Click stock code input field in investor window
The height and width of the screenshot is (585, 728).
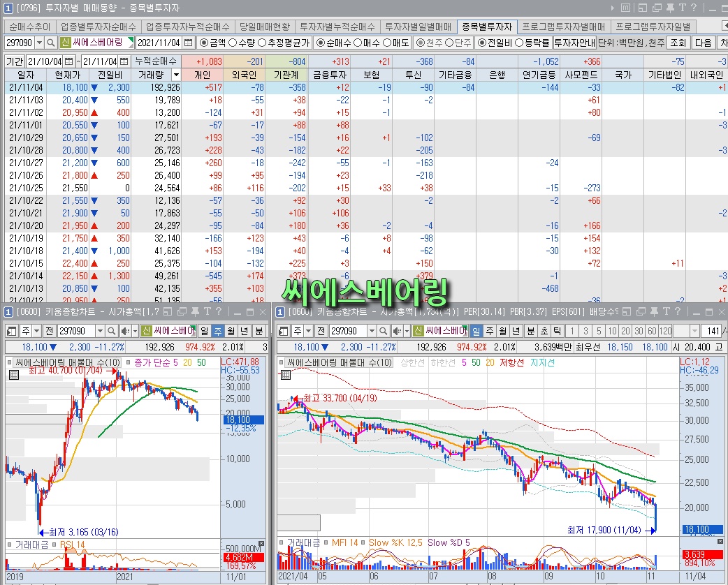(x=20, y=43)
